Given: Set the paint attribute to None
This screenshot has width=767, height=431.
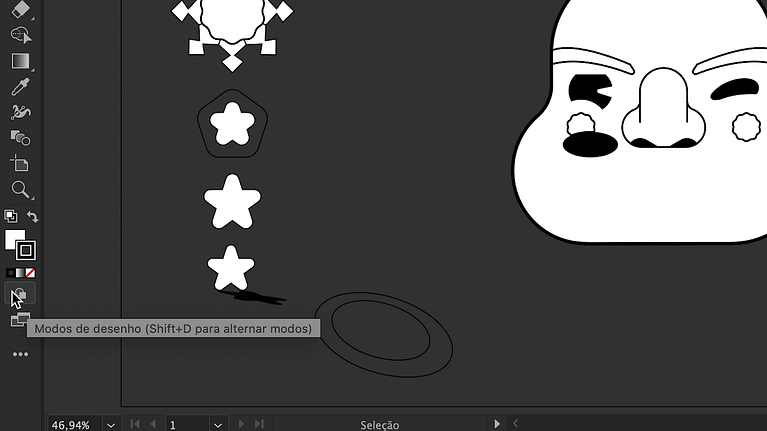Looking at the screenshot, I should point(32,273).
